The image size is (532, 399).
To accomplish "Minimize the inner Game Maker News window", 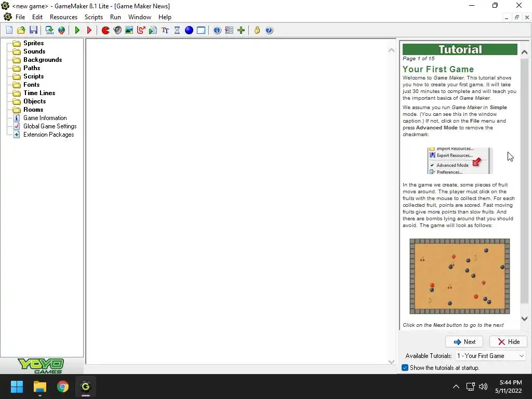I will point(506,17).
